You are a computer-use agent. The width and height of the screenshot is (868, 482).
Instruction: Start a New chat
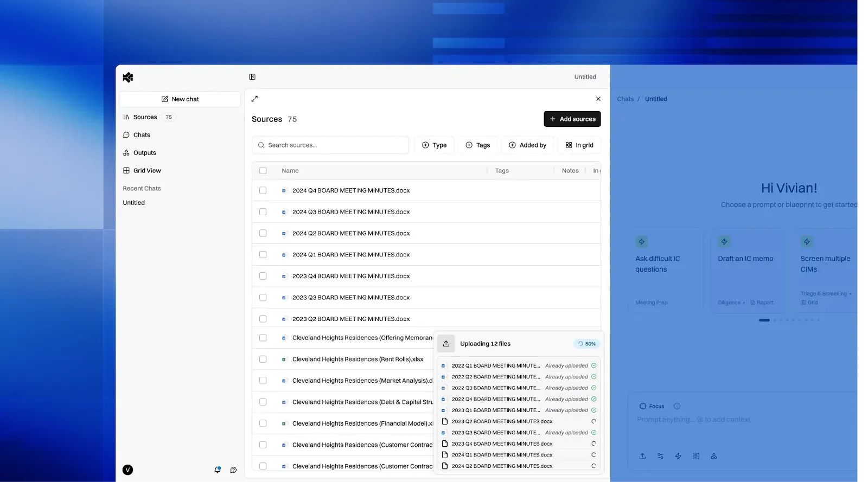180,99
